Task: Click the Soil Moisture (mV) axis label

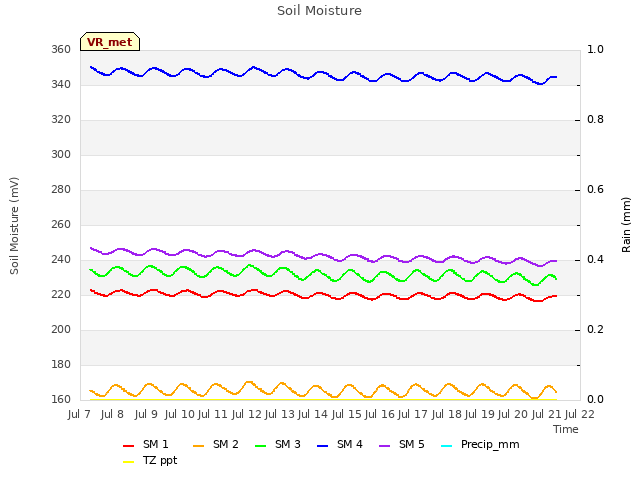Action: tap(14, 226)
